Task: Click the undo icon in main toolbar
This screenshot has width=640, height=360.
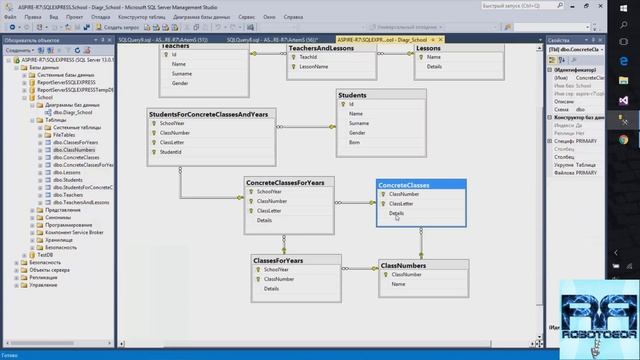Action: [218, 27]
